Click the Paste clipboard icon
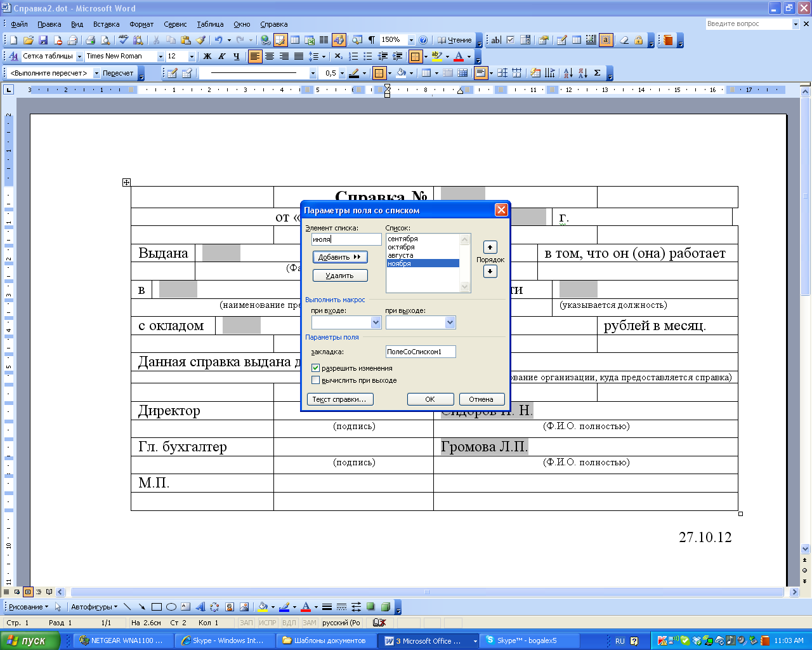The image size is (812, 650). pos(186,40)
